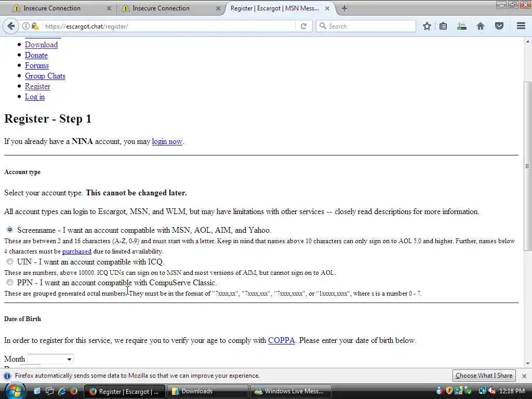Open the Pocket toolbar icon
The width and height of the screenshot is (532, 399).
[x=499, y=26]
